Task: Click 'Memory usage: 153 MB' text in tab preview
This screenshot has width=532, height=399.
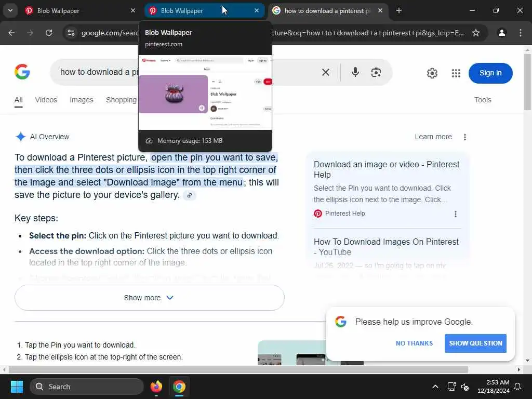Action: coord(190,141)
